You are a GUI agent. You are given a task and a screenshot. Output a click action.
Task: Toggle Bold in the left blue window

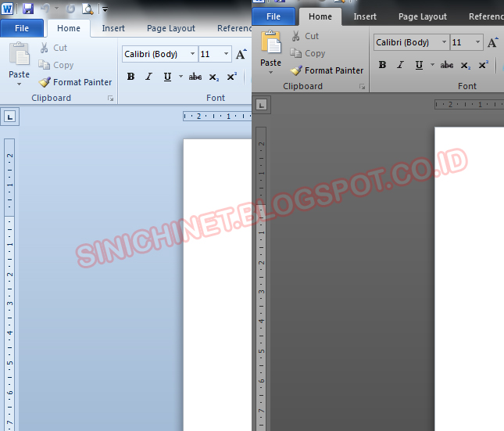pyautogui.click(x=130, y=77)
